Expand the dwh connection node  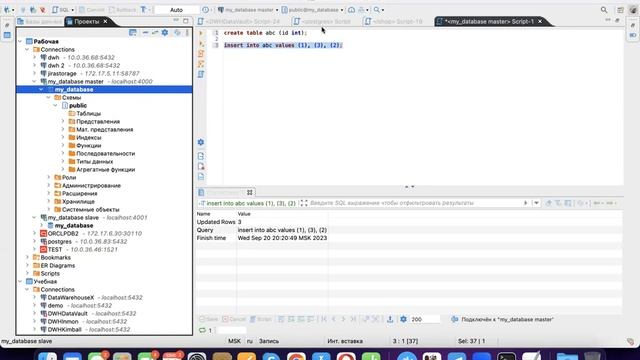(x=35, y=58)
